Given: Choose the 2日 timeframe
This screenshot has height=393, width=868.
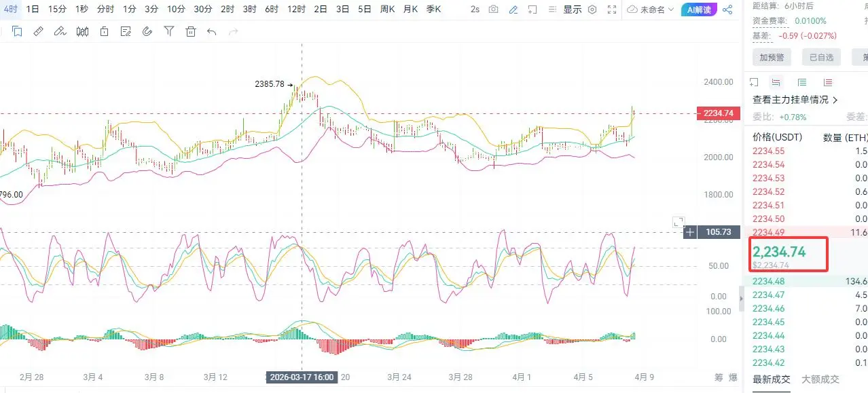Looking at the screenshot, I should click(321, 10).
